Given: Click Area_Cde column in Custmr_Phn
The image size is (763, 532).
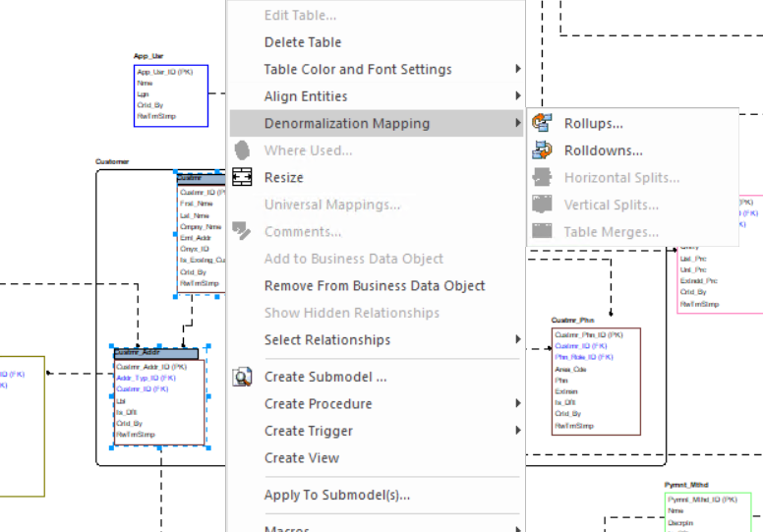Looking at the screenshot, I should pyautogui.click(x=570, y=370).
